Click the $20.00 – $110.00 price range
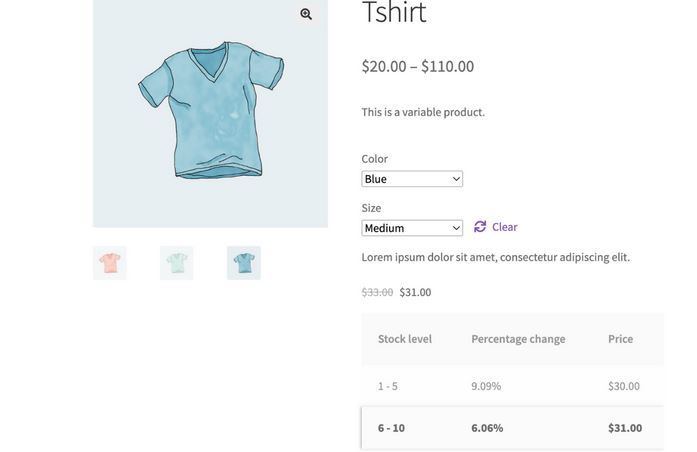Screen dimensions: 697x452 click(x=418, y=66)
